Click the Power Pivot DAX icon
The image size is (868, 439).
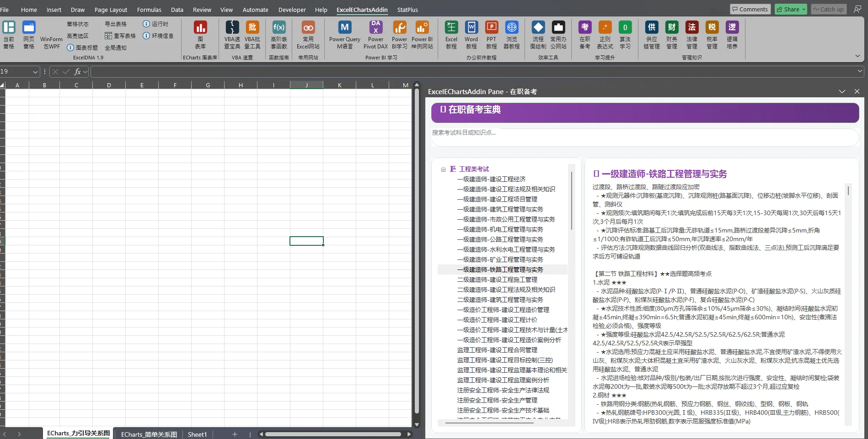coord(375,27)
